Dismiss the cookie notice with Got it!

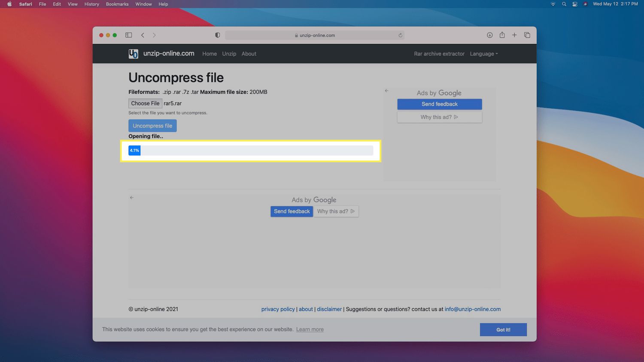tap(503, 330)
